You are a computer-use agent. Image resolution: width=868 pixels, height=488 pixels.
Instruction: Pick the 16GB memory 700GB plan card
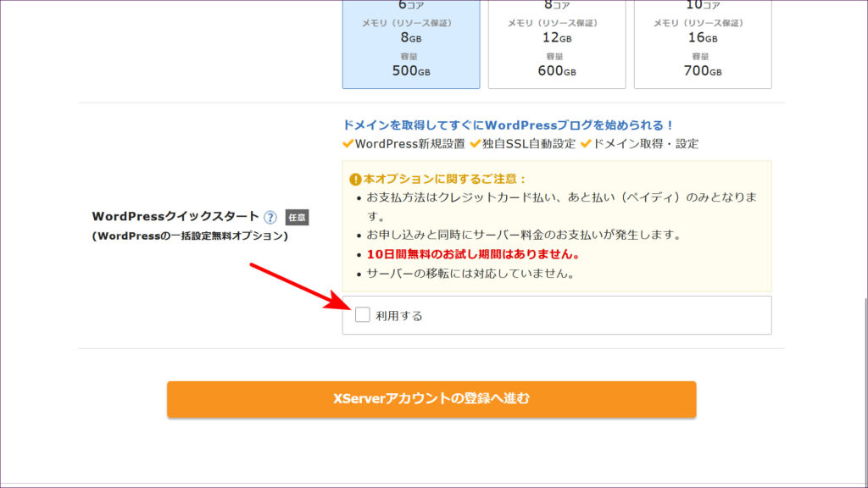pos(703,42)
